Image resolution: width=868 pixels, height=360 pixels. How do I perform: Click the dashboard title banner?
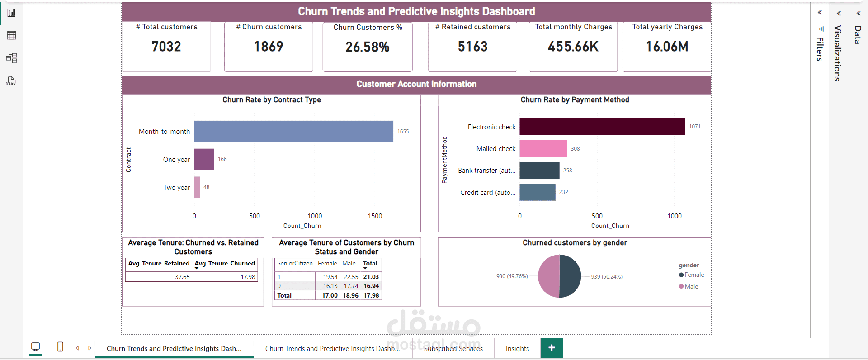point(416,12)
